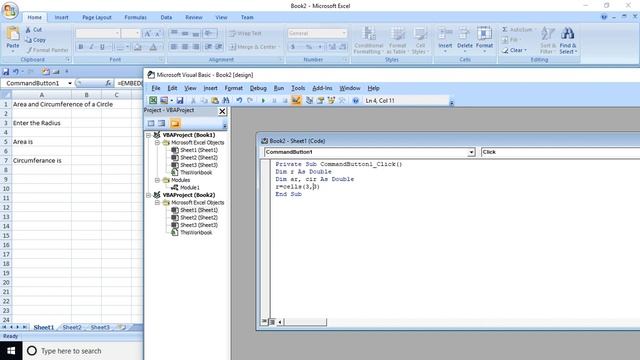Toggle Underline in Excel ribbon
Viewport: 640px width, 360px height.
(102, 47)
